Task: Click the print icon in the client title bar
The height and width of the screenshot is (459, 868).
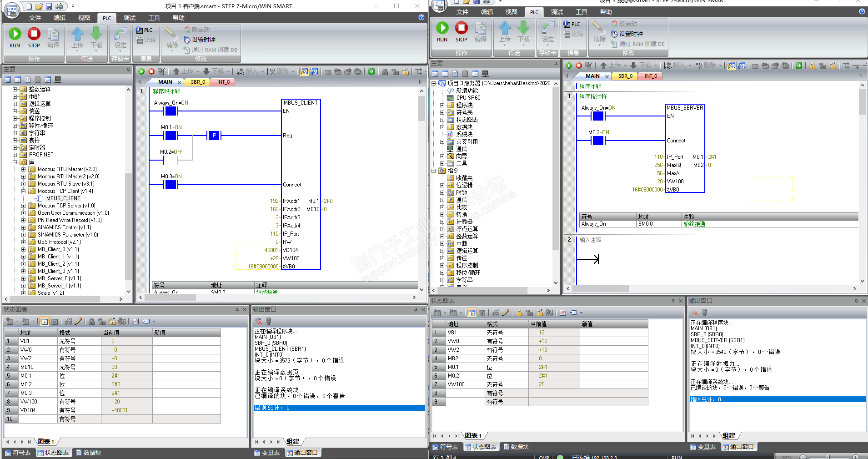Action: pos(59,6)
